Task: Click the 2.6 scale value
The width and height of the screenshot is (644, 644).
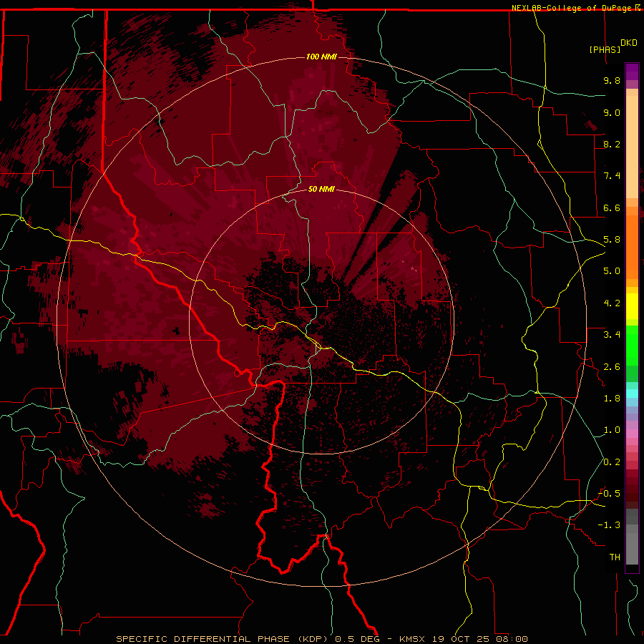Action: coord(612,367)
